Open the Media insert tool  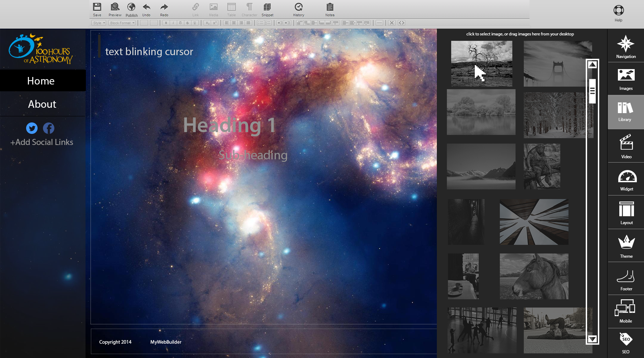point(214,10)
